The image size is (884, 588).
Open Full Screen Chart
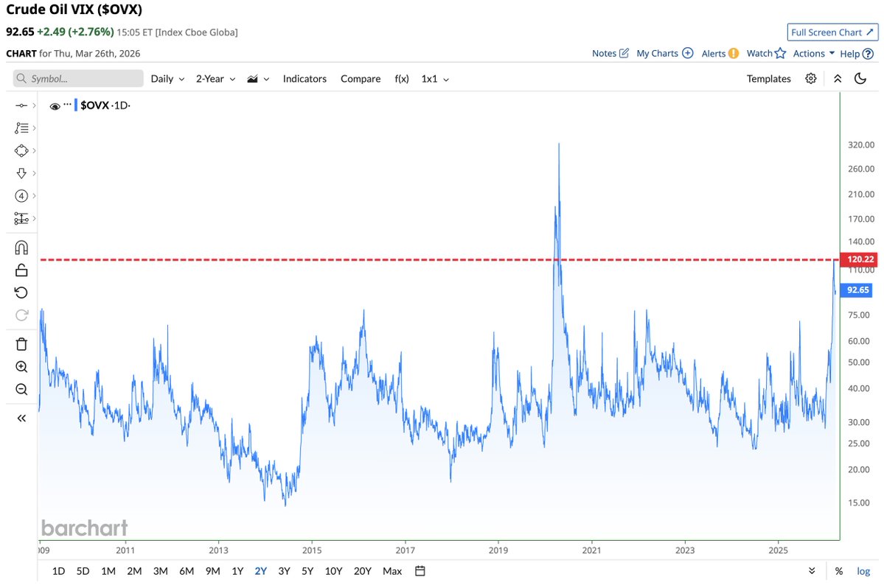tap(832, 32)
